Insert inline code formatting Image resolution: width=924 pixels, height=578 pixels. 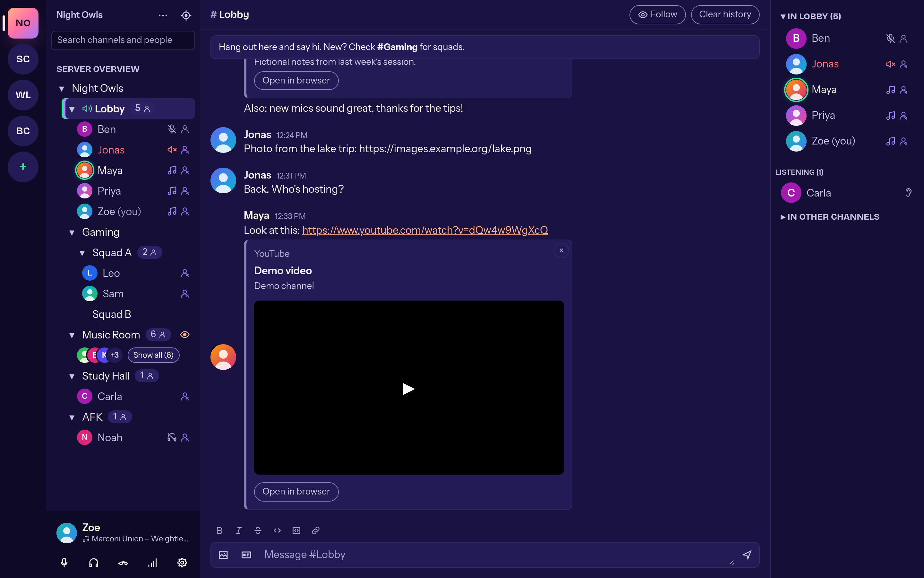coord(277,530)
